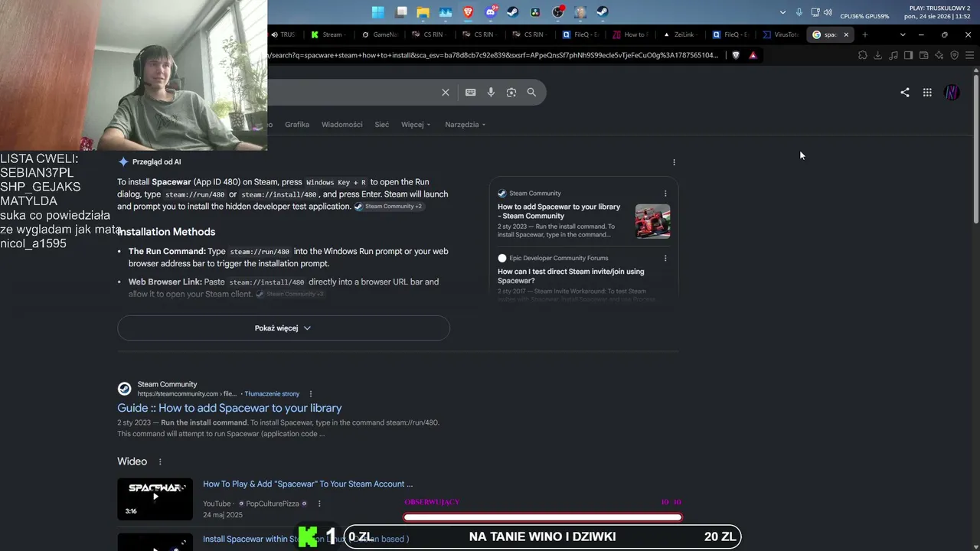Open 'Guide :: How to add Spacewar' result

(230, 408)
